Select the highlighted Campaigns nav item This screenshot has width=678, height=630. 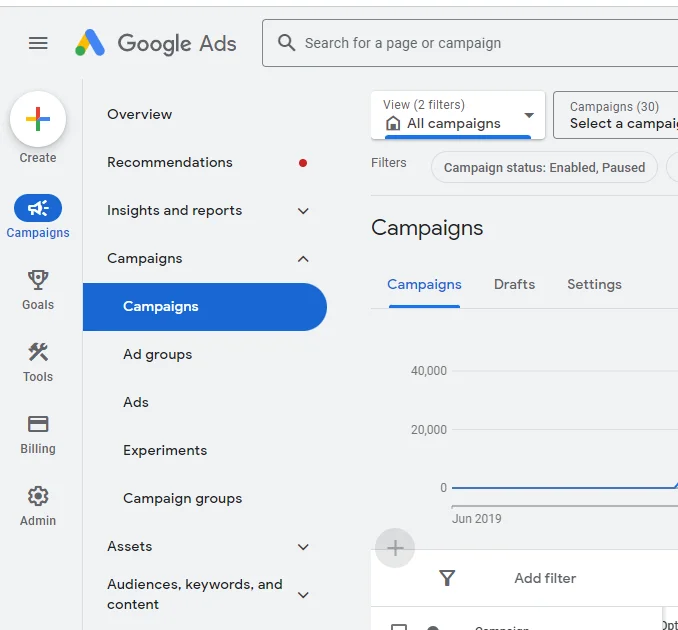[205, 307]
